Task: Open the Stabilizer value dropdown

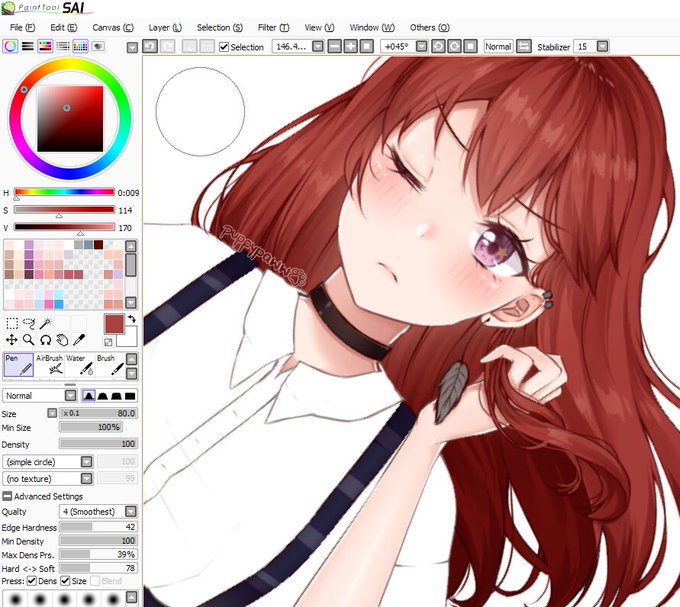Action: pos(602,46)
